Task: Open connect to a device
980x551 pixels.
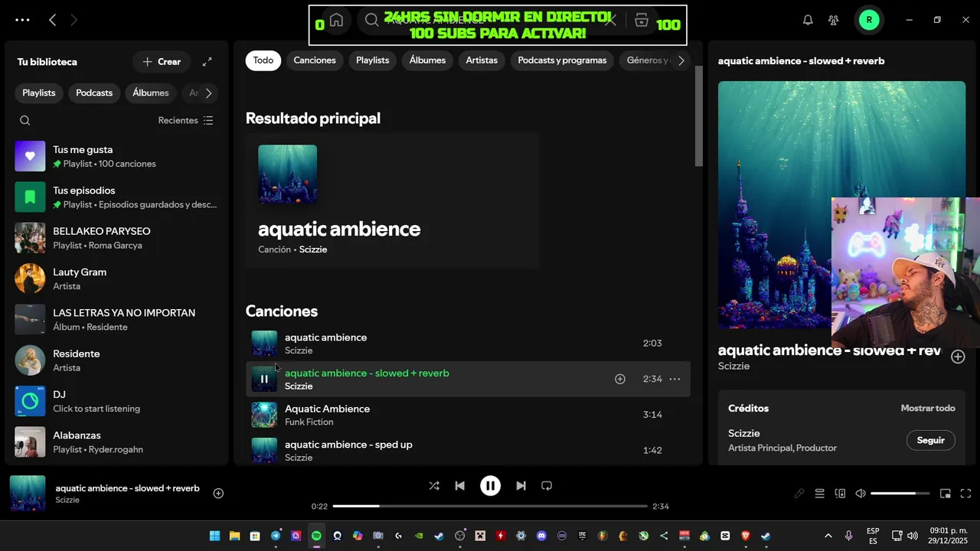Action: [x=840, y=494]
